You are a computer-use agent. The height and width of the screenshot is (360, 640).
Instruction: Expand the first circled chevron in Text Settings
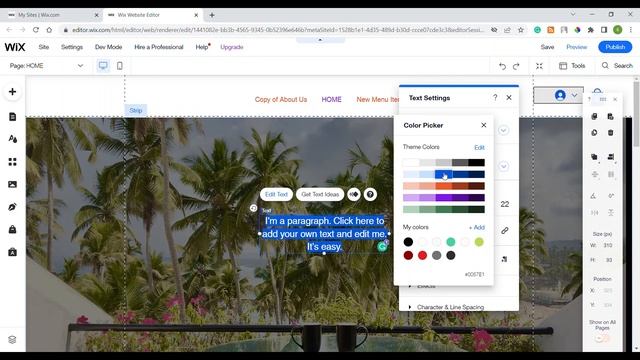(503, 130)
